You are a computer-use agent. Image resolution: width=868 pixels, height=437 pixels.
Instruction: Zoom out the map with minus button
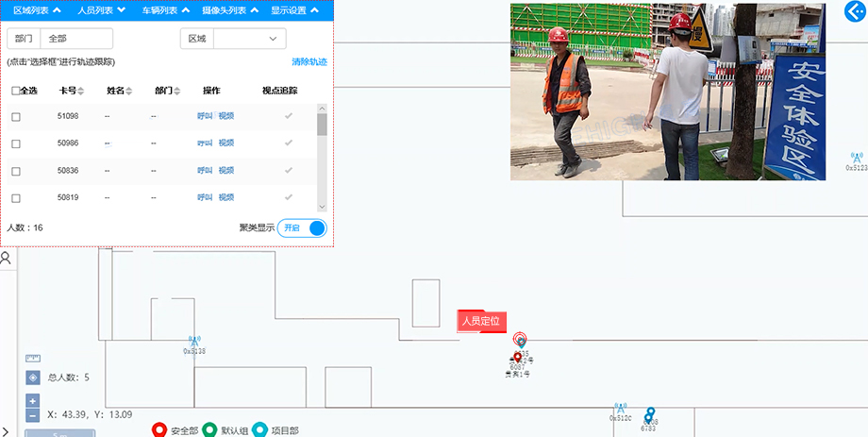pos(33,415)
